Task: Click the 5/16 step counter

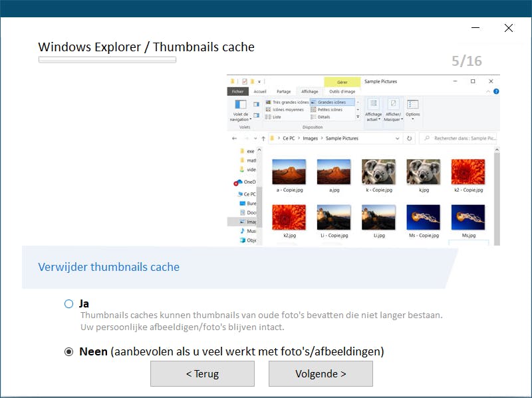Action: (x=467, y=61)
